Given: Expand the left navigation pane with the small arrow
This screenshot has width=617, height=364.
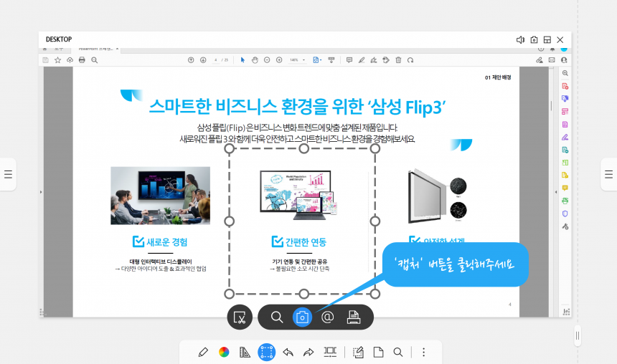Looking at the screenshot, I should click(x=41, y=192).
